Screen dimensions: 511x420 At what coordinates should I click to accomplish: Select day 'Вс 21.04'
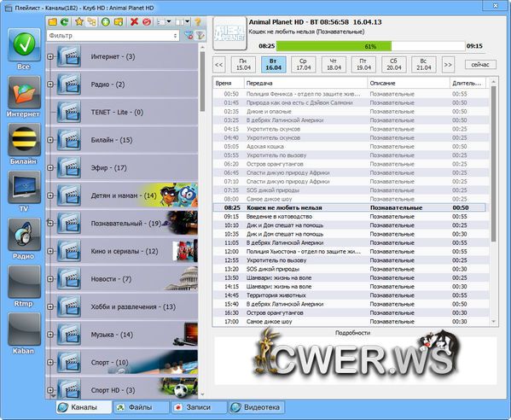pyautogui.click(x=424, y=64)
